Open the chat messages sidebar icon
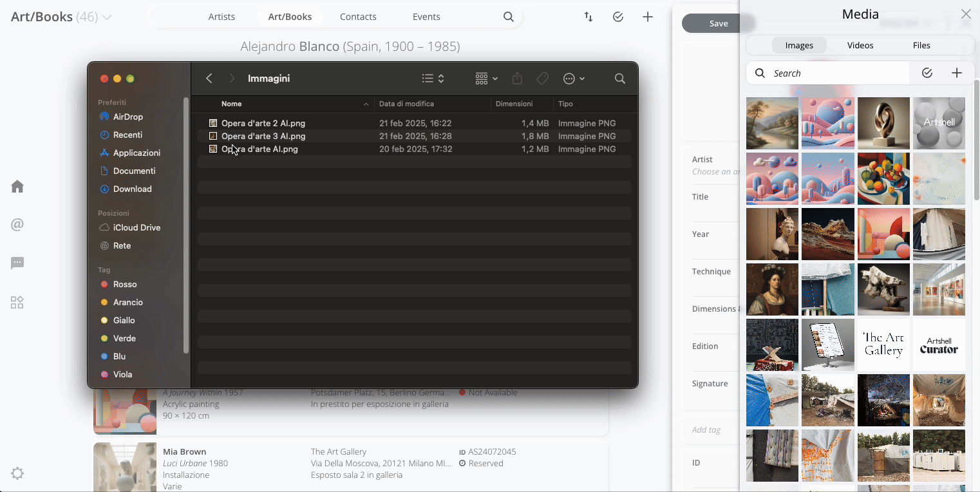980x492 pixels. point(17,263)
